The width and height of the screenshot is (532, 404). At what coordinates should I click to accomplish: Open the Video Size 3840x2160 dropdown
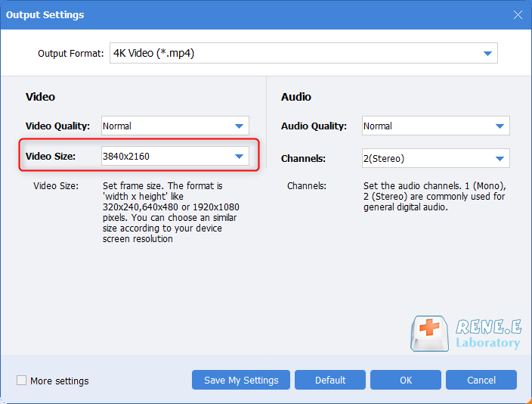tap(175, 156)
